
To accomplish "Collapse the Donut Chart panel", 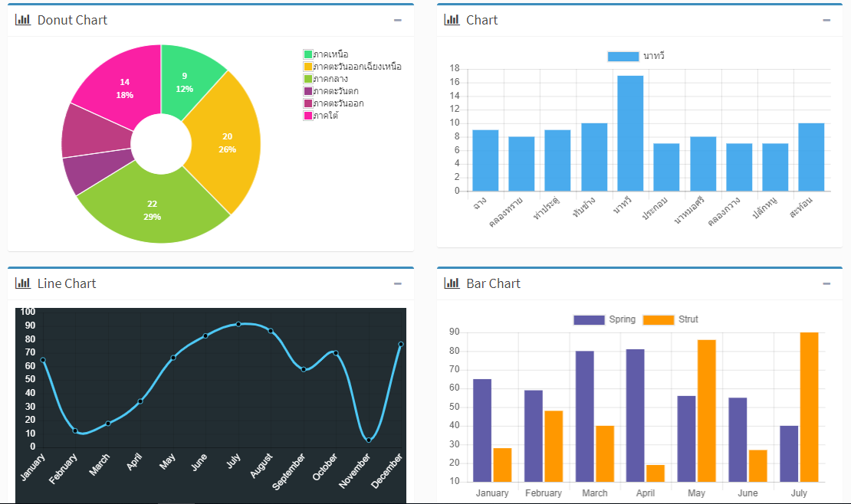I will tap(398, 21).
